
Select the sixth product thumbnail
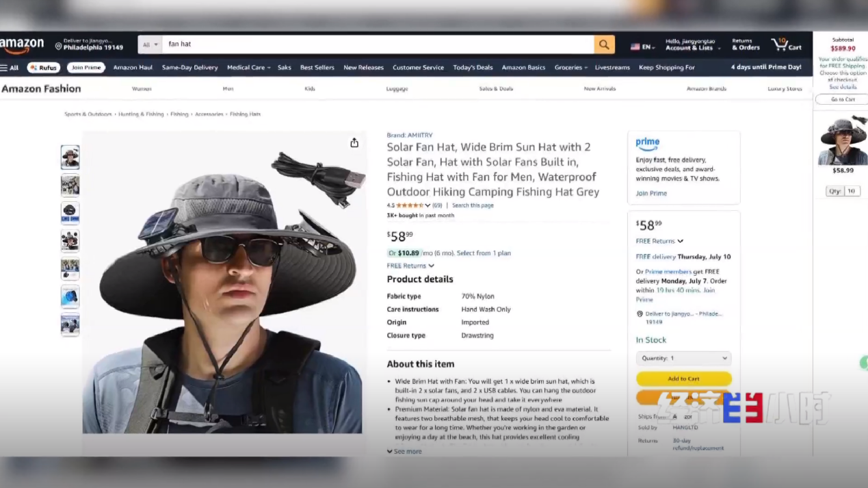pyautogui.click(x=70, y=297)
